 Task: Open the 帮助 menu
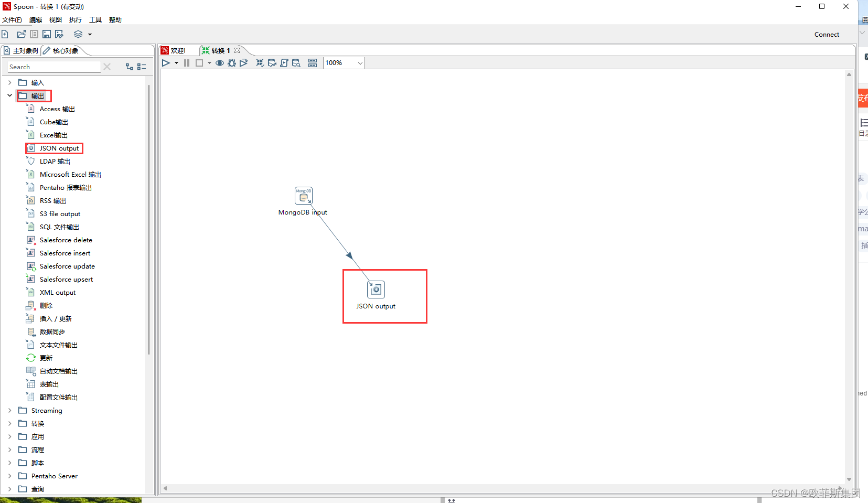click(115, 20)
